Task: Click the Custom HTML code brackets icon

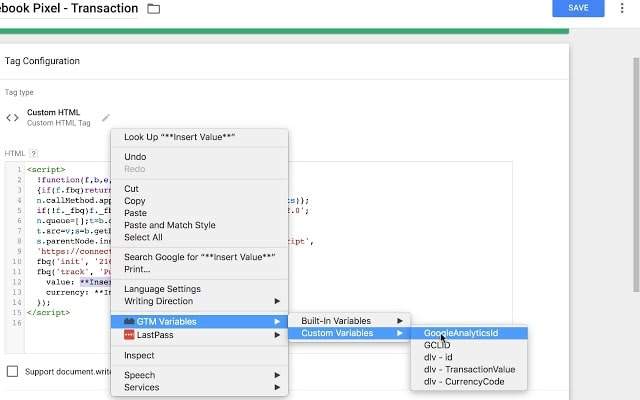Action: click(x=12, y=118)
